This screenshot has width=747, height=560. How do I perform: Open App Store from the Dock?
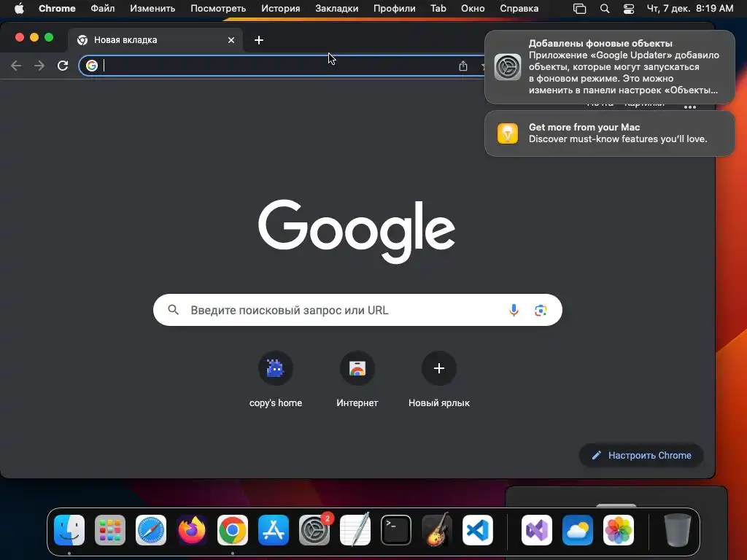274,530
